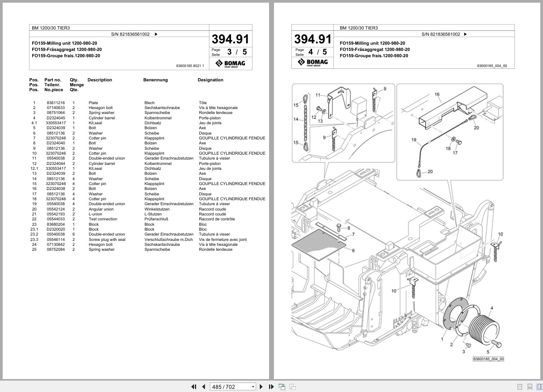Click 'Prüfanschluß' text

click(156, 219)
